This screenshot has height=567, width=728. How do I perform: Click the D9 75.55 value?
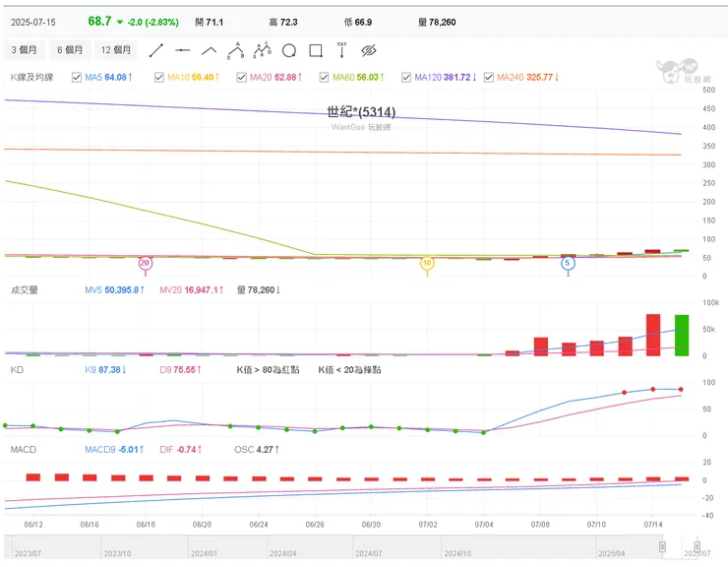coord(181,370)
